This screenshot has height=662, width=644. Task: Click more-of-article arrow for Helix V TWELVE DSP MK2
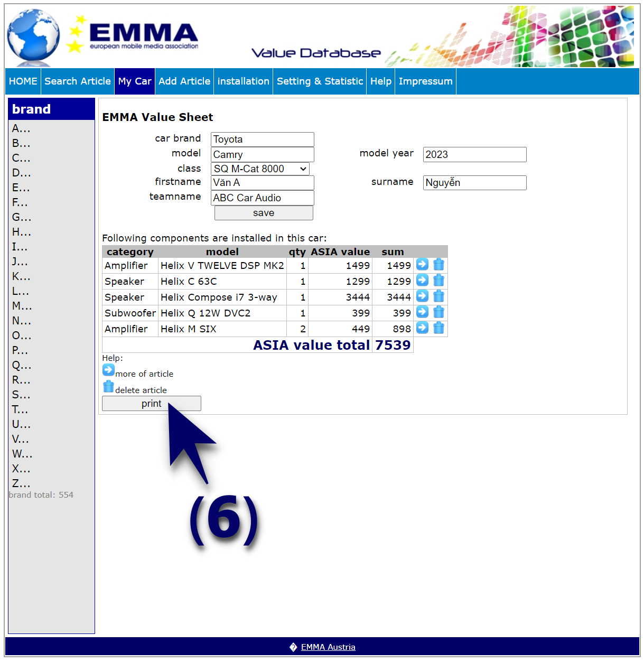click(422, 264)
